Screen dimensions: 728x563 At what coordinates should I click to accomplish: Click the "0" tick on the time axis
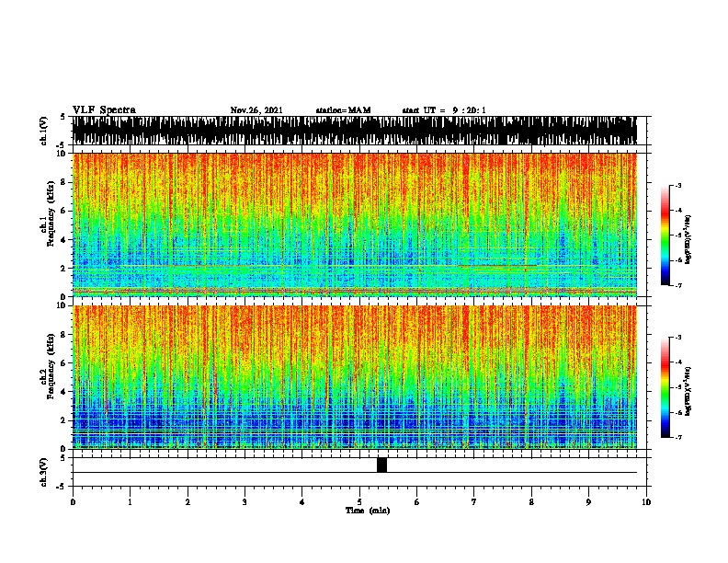pos(73,501)
